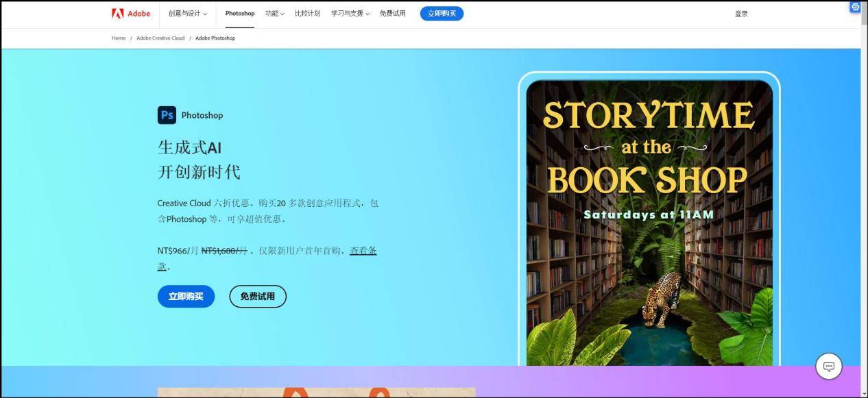
Task: Click the Photoshop label beside Ps icon
Action: pyautogui.click(x=202, y=115)
